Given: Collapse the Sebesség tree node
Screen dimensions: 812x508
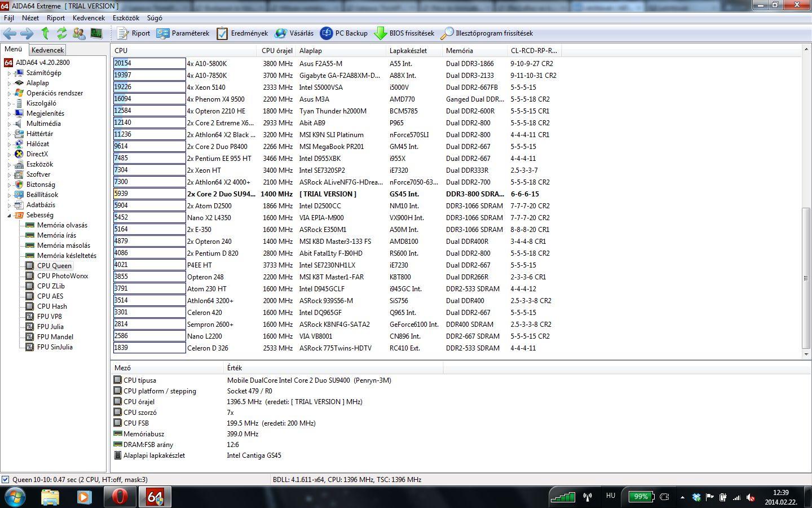Looking at the screenshot, I should pyautogui.click(x=9, y=216).
